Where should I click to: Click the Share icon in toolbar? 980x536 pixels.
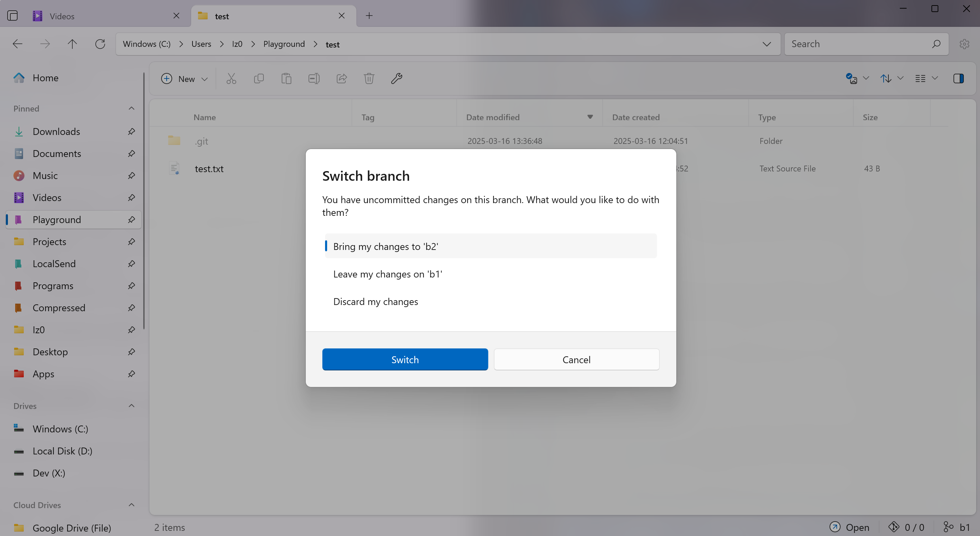point(341,79)
